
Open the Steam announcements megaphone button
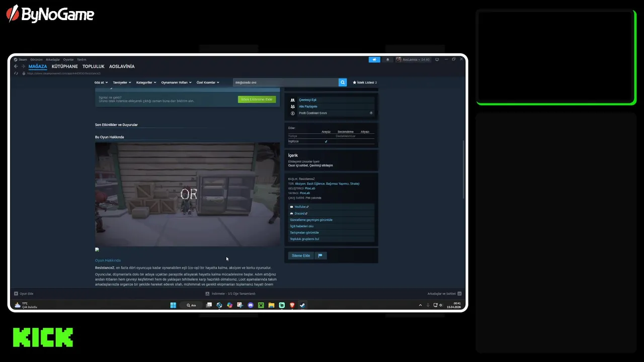[x=374, y=59]
